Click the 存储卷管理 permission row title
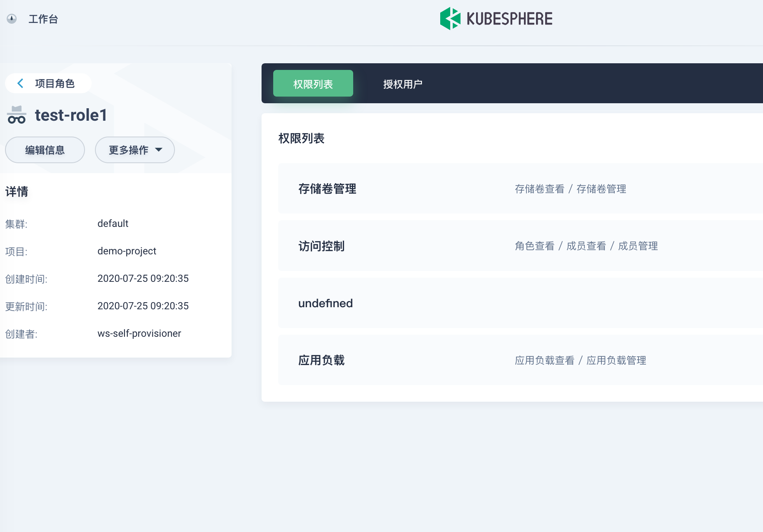 click(327, 189)
